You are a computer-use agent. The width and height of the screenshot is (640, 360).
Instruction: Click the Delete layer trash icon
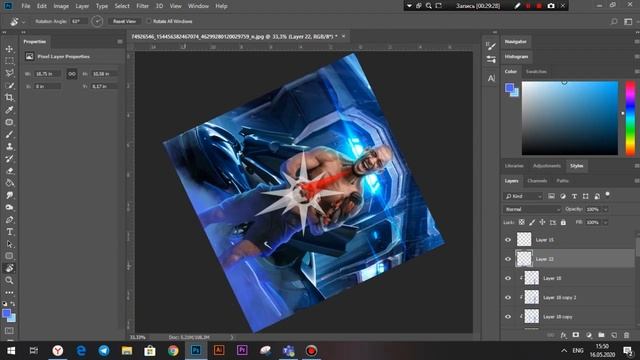(627, 335)
